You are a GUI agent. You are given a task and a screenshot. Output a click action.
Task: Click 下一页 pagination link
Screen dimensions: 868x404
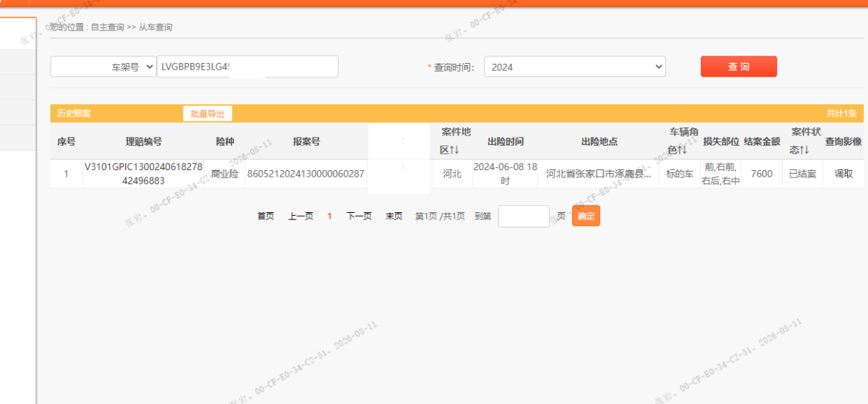(359, 216)
